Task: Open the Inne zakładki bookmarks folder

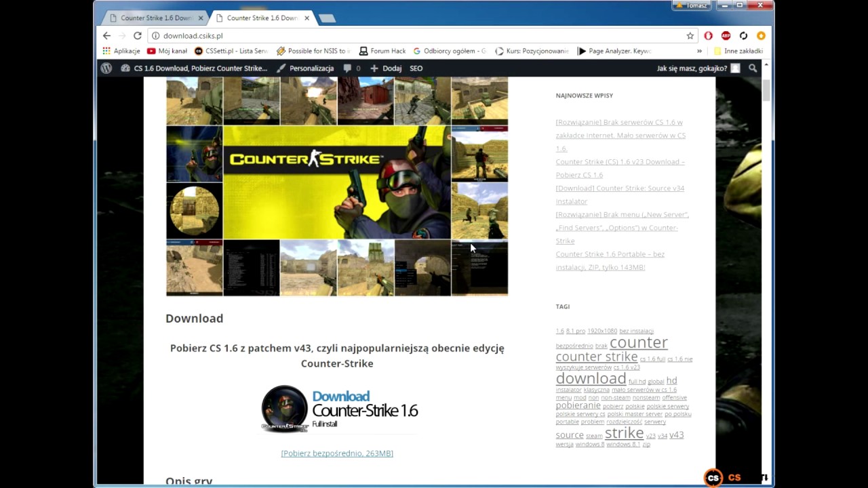Action: (x=738, y=51)
